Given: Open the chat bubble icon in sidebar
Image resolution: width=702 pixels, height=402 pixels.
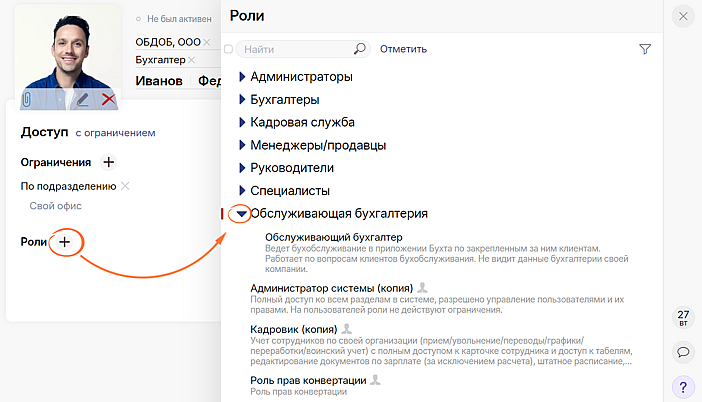Looking at the screenshot, I should pyautogui.click(x=683, y=352).
